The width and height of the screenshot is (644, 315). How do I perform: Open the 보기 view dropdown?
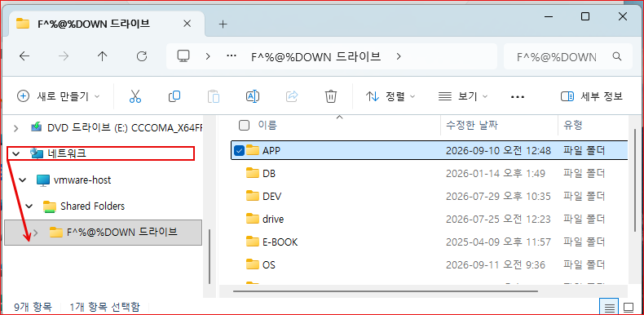463,96
